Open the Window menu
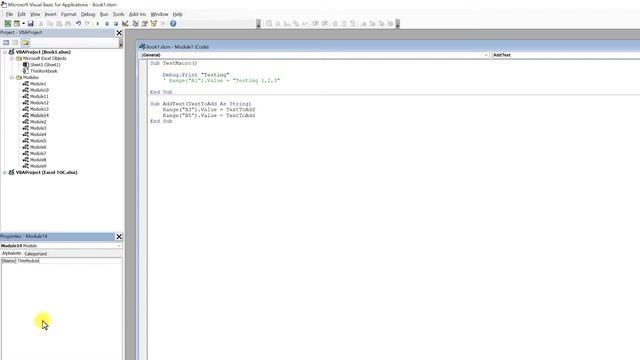The height and width of the screenshot is (360, 640). click(160, 14)
